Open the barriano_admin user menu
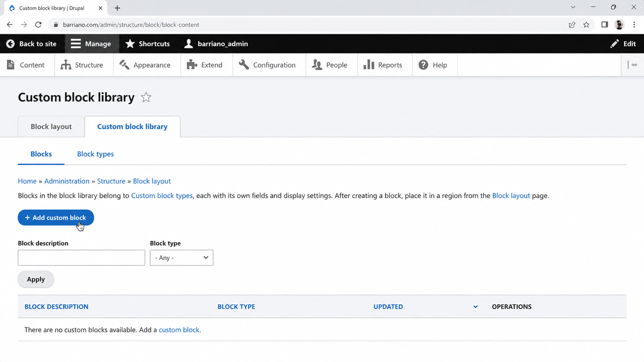 (216, 44)
